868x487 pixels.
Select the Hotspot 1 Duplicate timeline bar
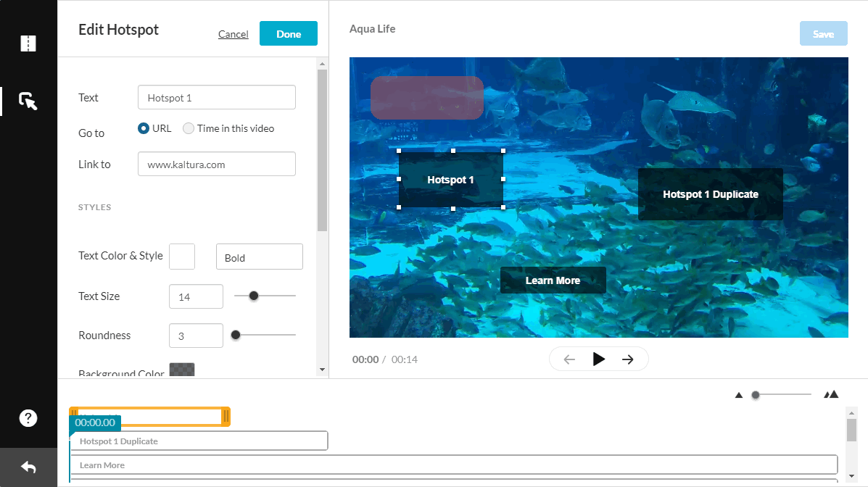[x=199, y=441]
